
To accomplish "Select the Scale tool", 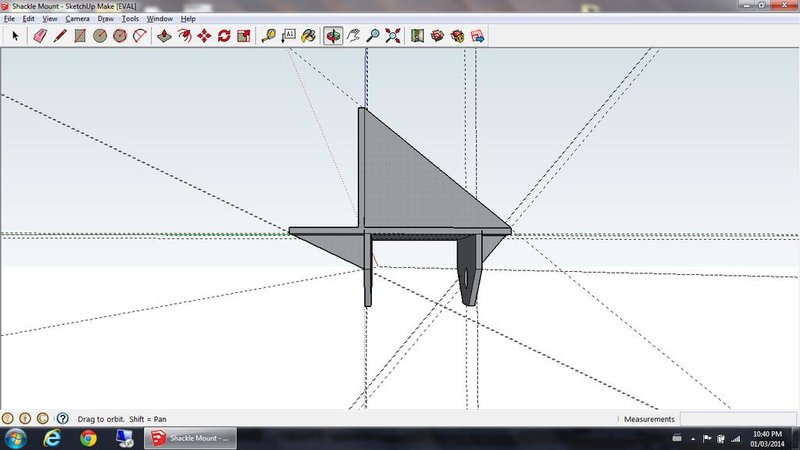I will (x=244, y=36).
